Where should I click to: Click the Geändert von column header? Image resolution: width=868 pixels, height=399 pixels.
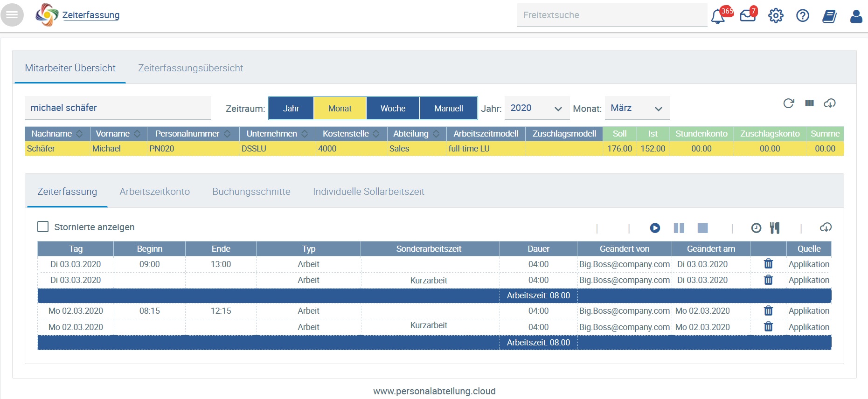(625, 249)
